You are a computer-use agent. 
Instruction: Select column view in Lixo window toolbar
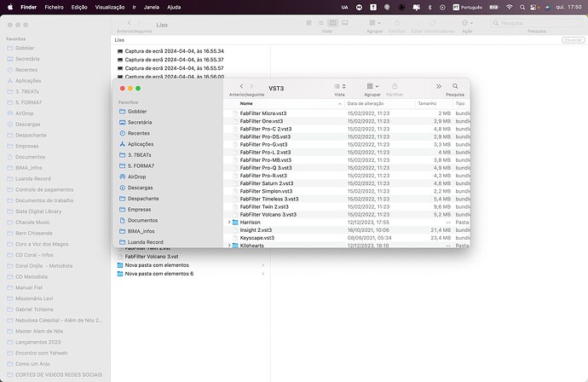coord(332,23)
